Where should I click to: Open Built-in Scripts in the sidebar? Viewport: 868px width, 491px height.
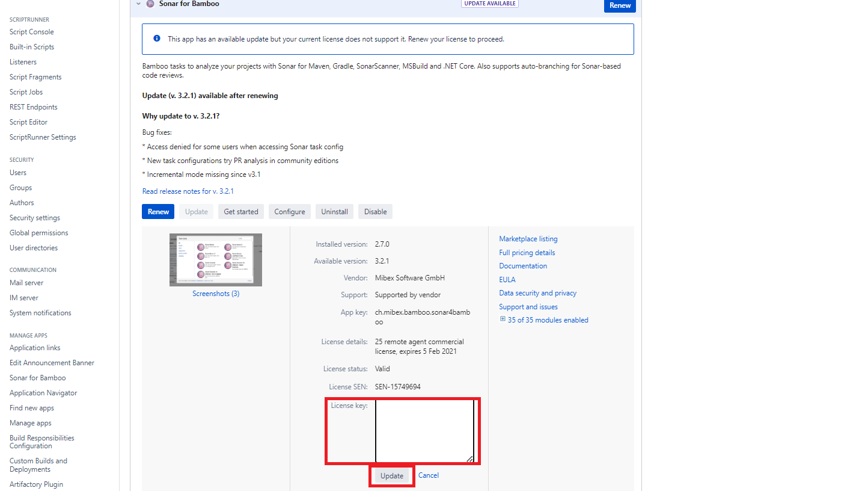[32, 47]
